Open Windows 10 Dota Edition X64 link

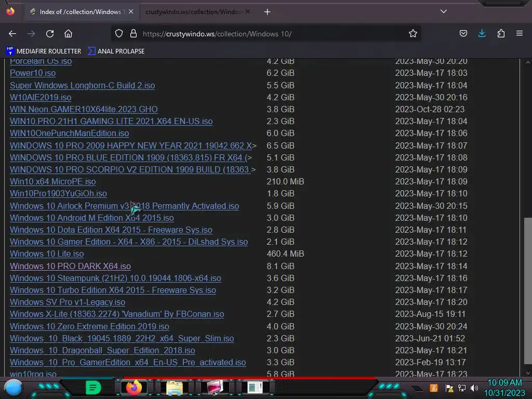(x=111, y=230)
